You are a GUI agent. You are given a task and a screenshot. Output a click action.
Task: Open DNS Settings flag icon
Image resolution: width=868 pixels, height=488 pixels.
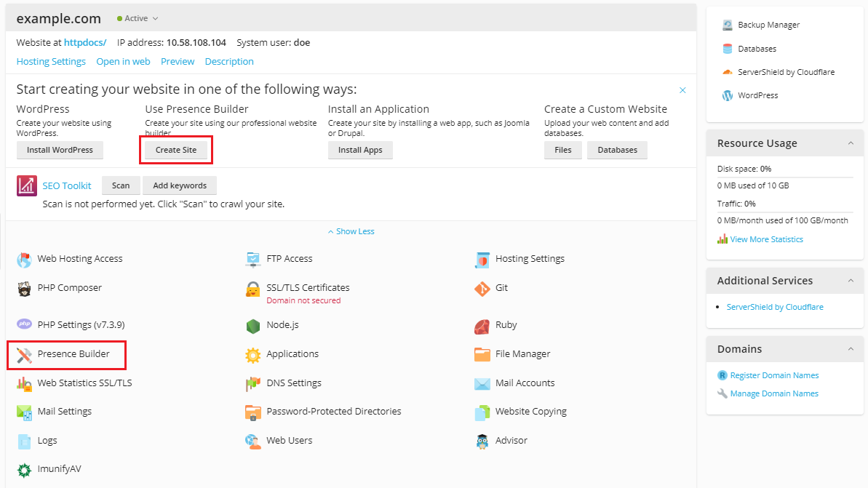pos(253,383)
